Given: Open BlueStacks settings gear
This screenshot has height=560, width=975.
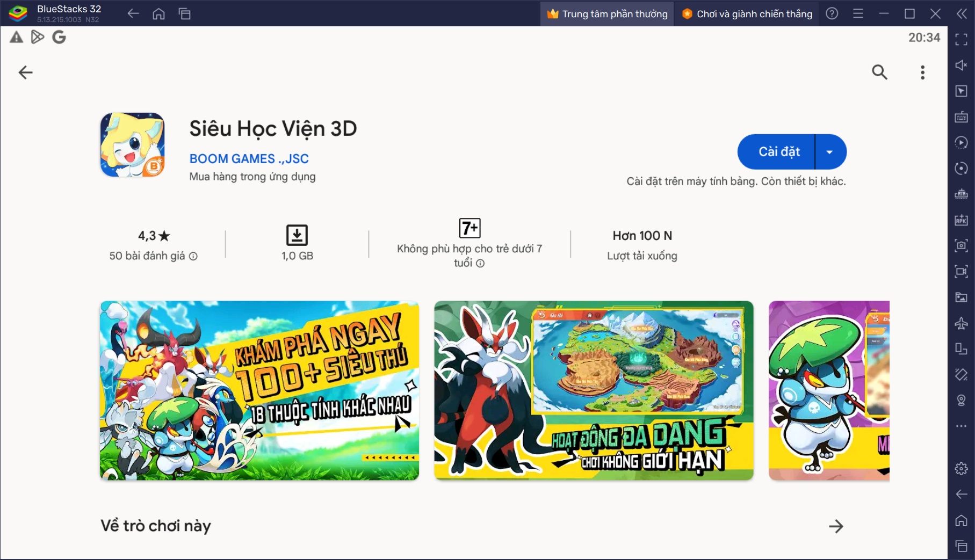Looking at the screenshot, I should [961, 469].
